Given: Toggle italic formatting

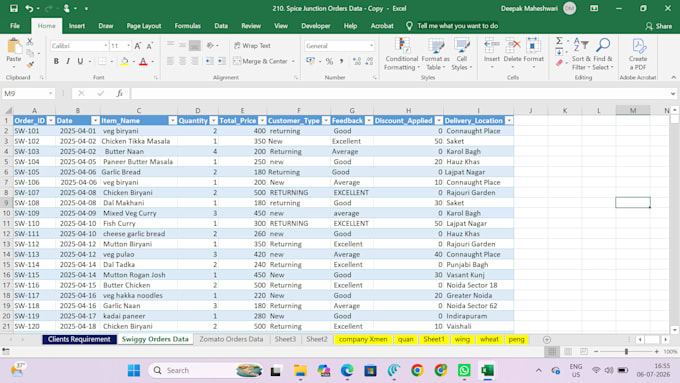Looking at the screenshot, I should pyautogui.click(x=68, y=61).
